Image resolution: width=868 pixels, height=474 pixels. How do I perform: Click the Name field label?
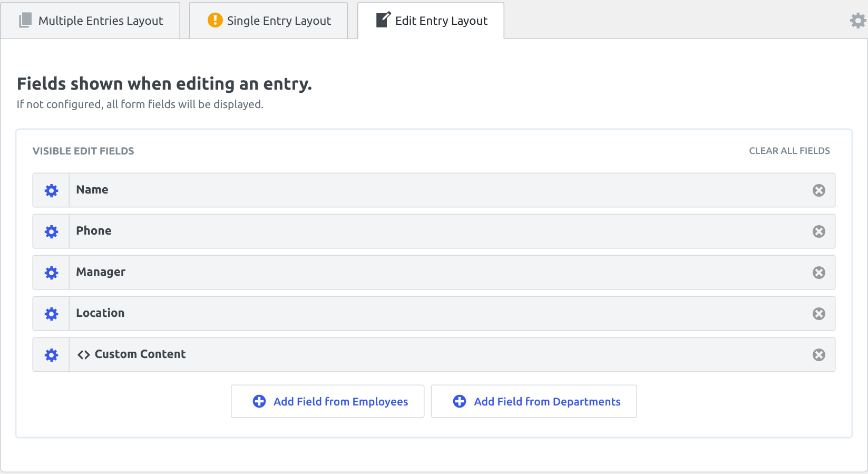(92, 190)
